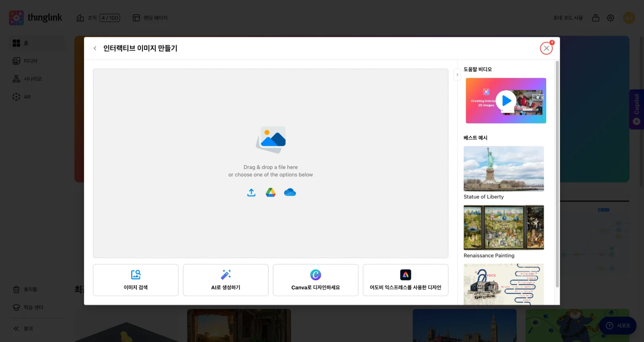Viewport: 644px width, 342px height.
Task: Select AR in the left sidebar
Action: coord(36,97)
